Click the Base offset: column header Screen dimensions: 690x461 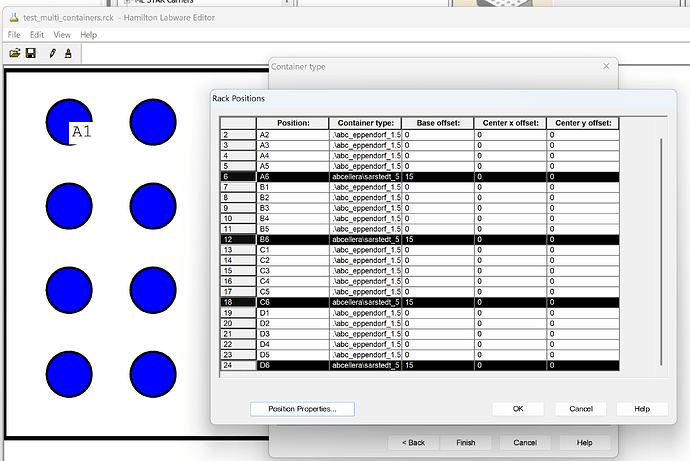[x=438, y=123]
